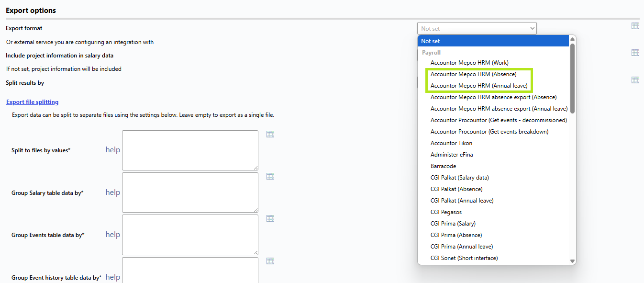
Task: Click help link for Group Salary table data
Action: tap(113, 192)
